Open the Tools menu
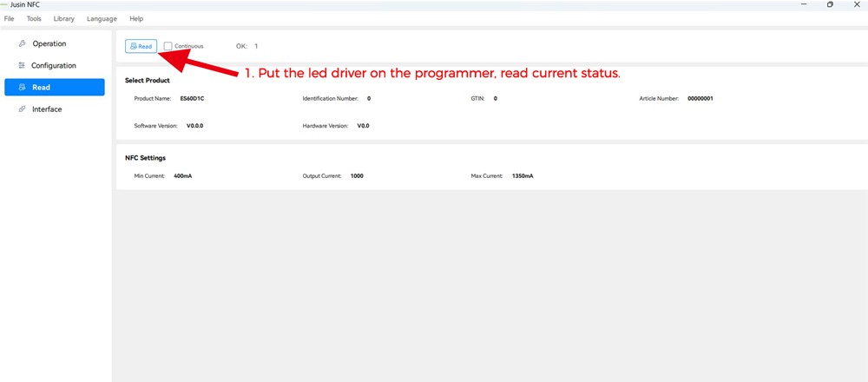This screenshot has width=868, height=382. tap(34, 18)
